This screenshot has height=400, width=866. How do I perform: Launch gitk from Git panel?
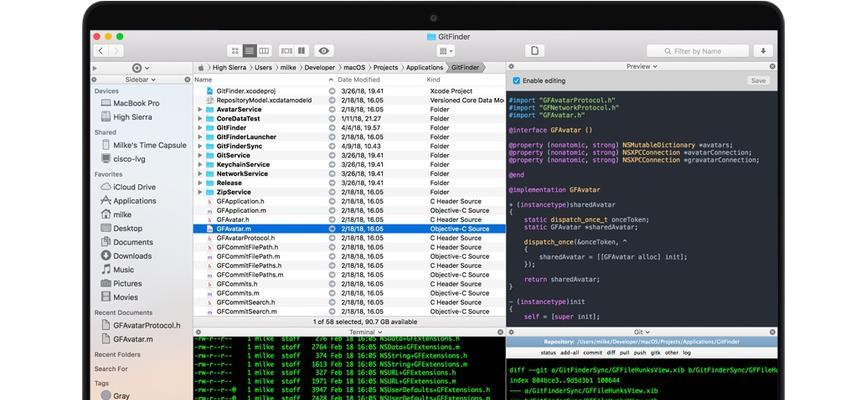(656, 352)
